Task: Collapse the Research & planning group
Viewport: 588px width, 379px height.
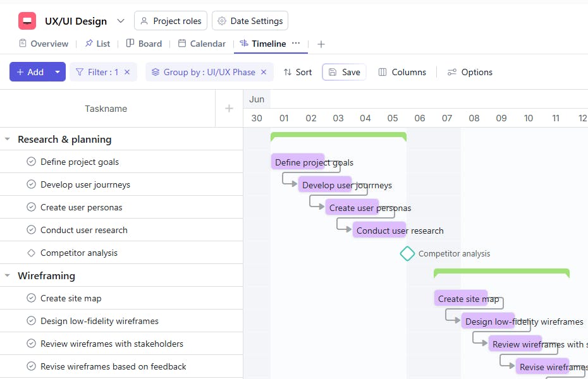Action: 8,139
